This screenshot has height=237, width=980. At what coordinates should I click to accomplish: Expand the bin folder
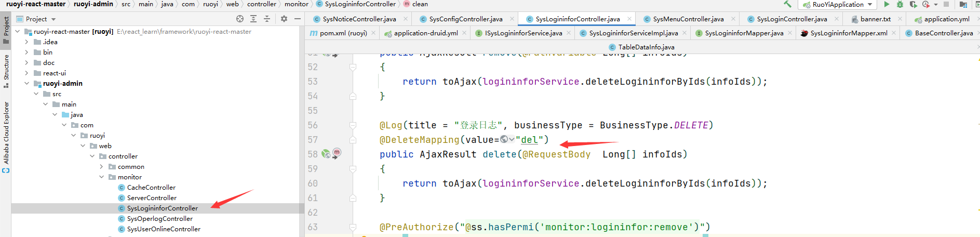coord(27,52)
